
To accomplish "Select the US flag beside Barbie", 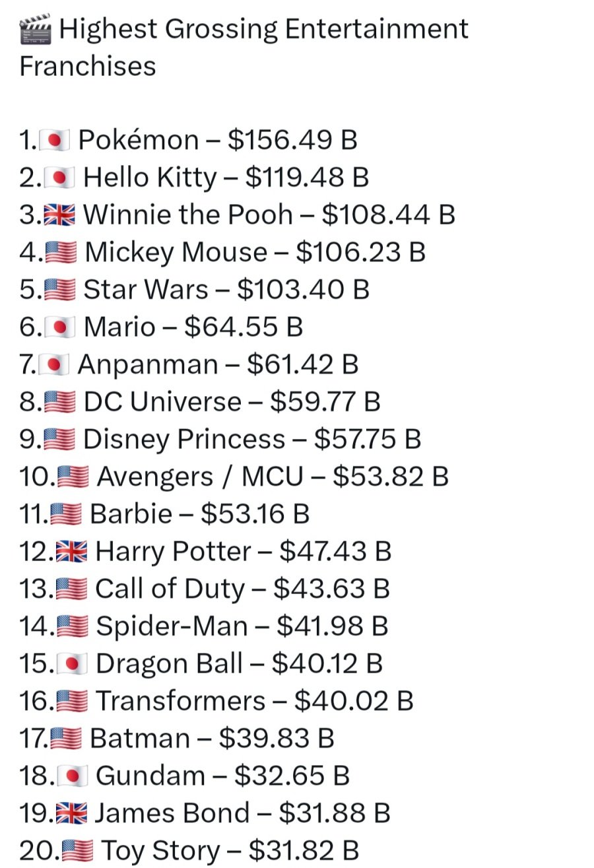I will (66, 514).
